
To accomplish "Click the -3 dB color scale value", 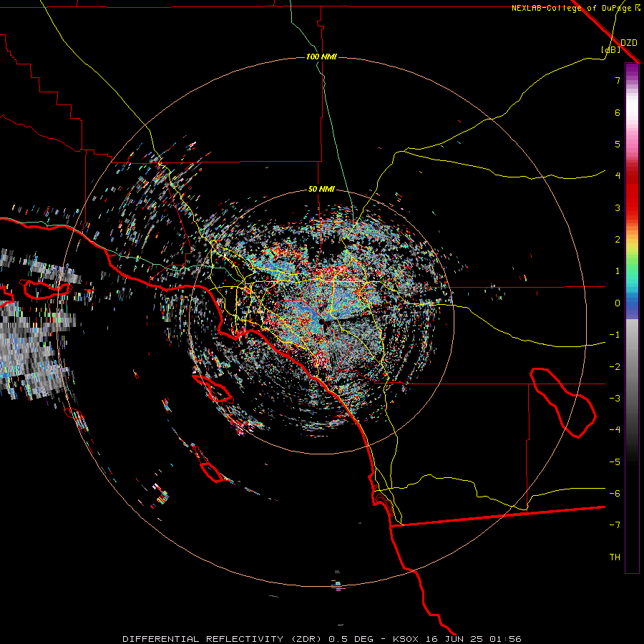I will 615,399.
